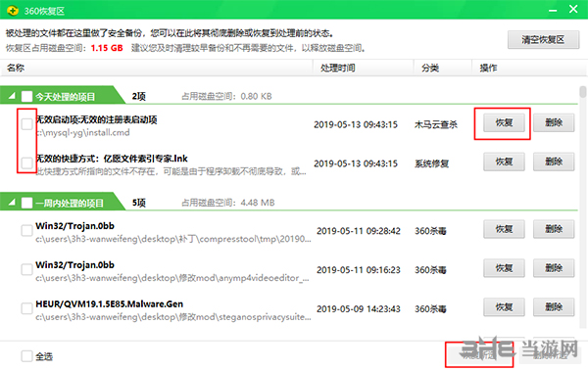Select checkbox of Win32/Trojan.0bb at 09:28:42
This screenshot has width=588, height=371.
[x=26, y=230]
